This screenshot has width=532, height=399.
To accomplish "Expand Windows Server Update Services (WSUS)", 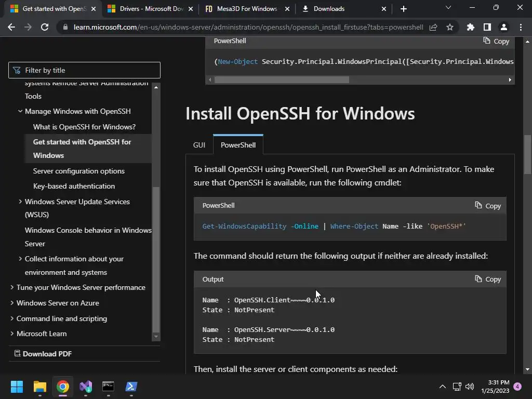I will [x=20, y=202].
